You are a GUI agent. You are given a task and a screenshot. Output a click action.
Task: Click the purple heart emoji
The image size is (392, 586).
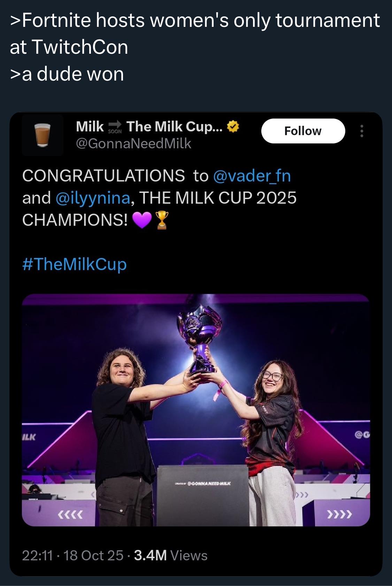[142, 220]
